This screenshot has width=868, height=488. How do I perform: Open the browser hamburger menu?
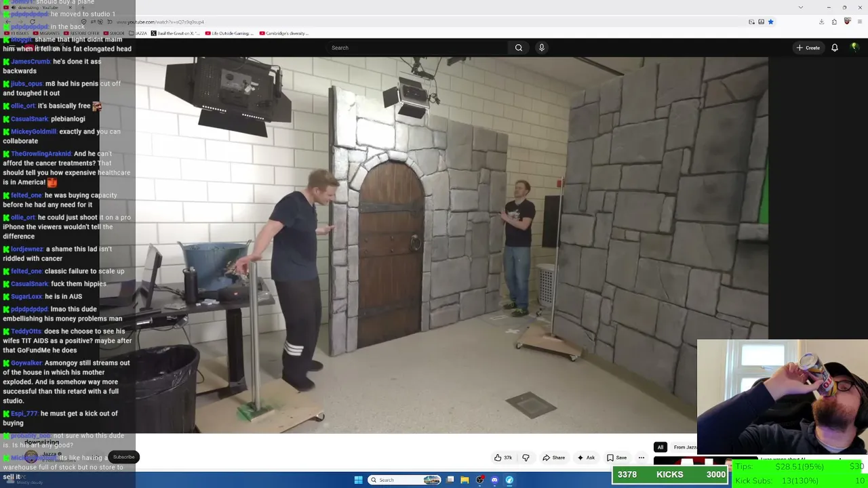[x=860, y=22]
